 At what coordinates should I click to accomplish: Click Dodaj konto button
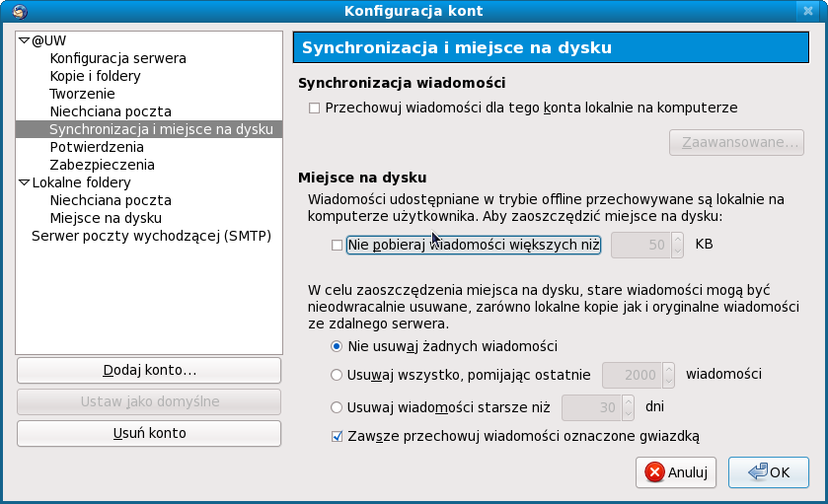[x=149, y=371]
